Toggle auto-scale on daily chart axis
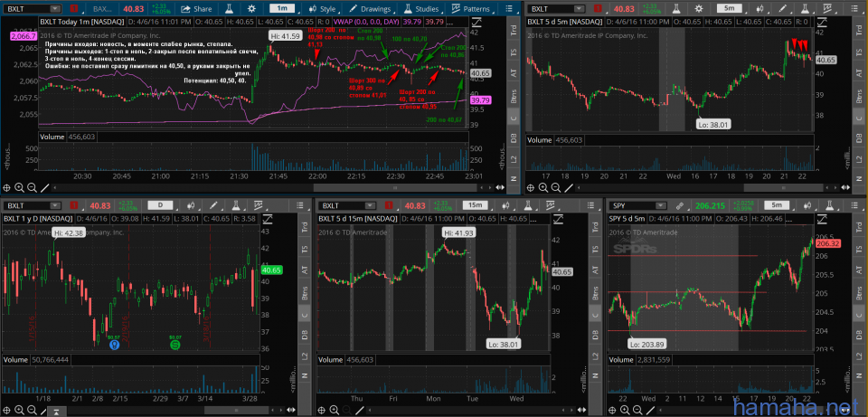Viewport: 868px width, 417px height. click(x=266, y=219)
